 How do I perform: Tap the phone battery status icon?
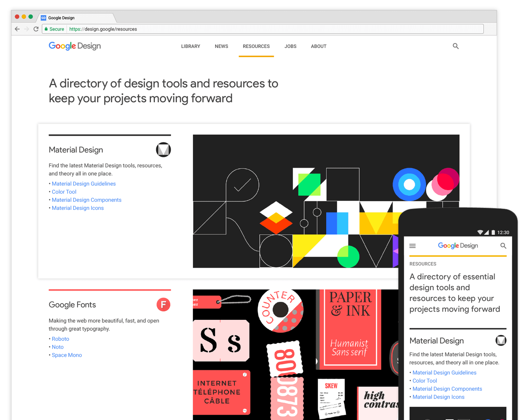click(x=493, y=232)
